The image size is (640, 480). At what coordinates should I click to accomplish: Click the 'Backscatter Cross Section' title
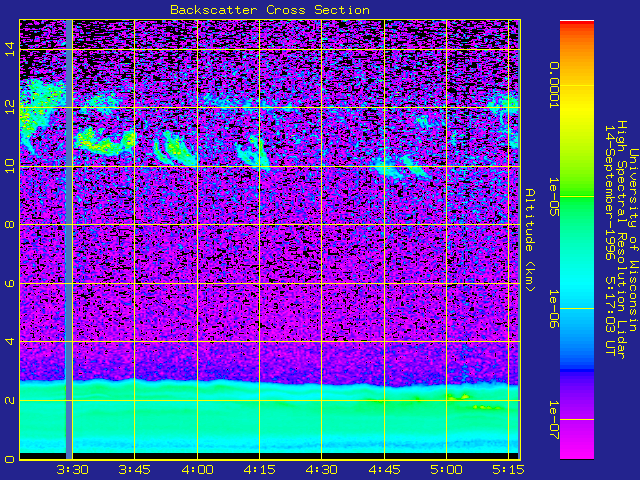tap(270, 10)
